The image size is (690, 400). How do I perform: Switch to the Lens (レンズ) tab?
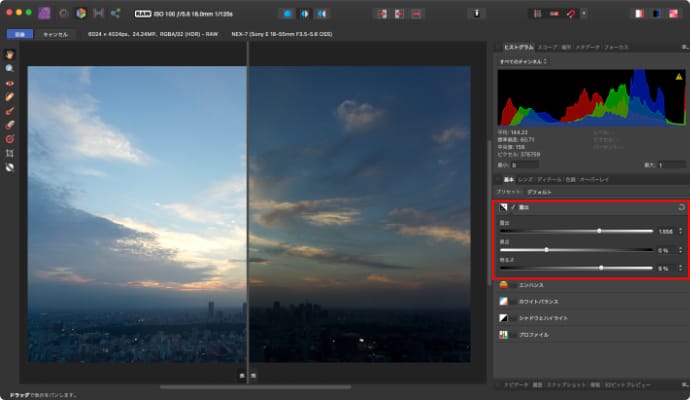[x=526, y=179]
